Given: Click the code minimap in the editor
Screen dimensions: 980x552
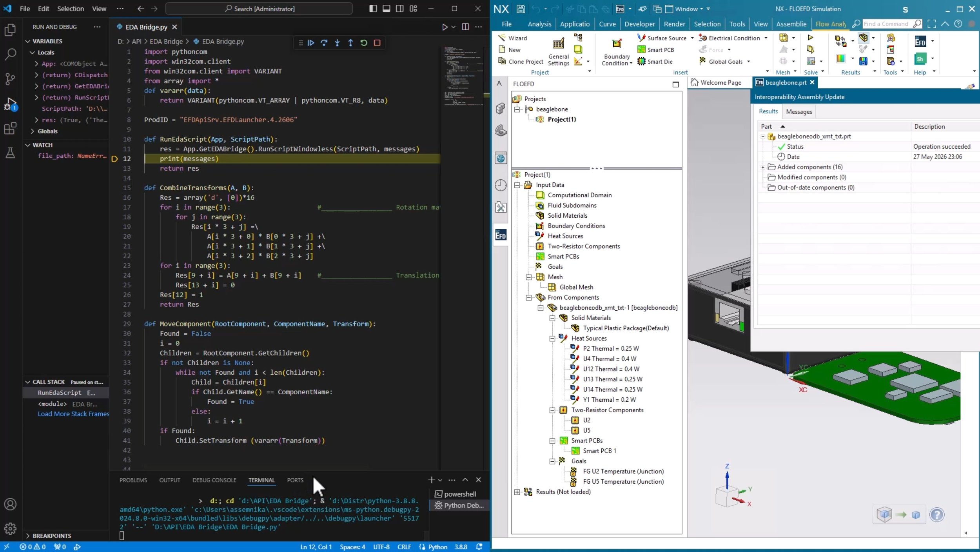Looking at the screenshot, I should pos(463,77).
